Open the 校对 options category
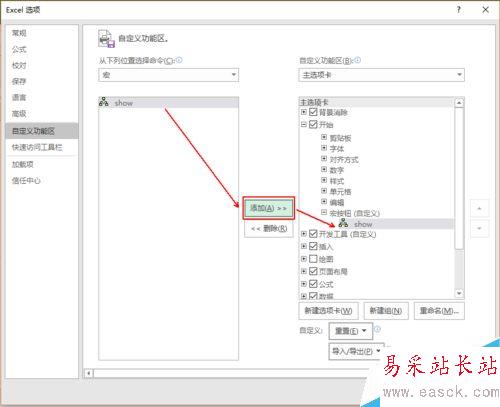 pyautogui.click(x=19, y=65)
